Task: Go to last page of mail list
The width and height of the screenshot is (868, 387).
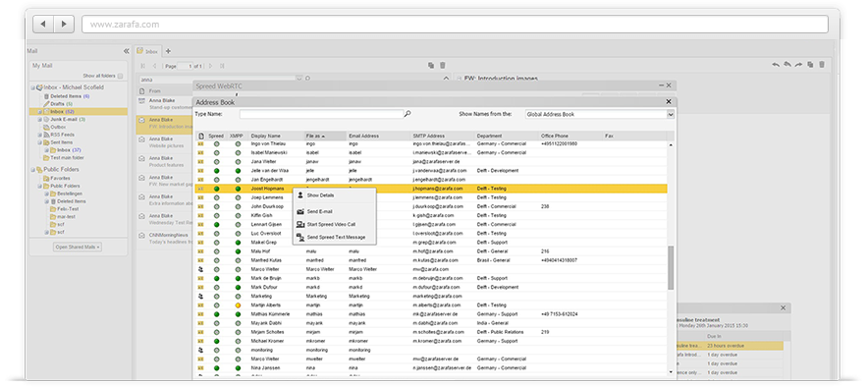Action: tap(222, 66)
